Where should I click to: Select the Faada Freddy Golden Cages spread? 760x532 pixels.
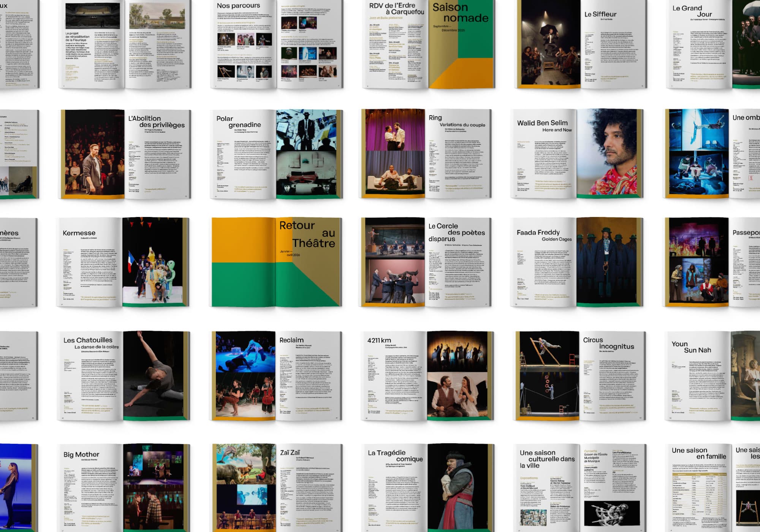click(577, 262)
